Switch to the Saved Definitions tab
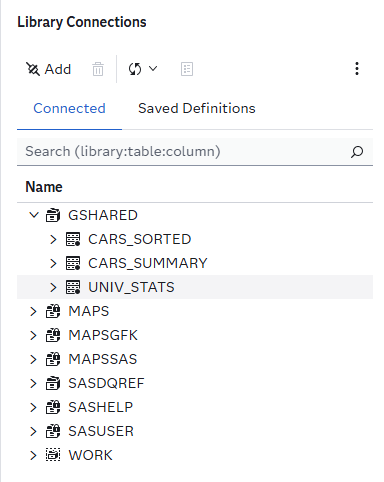This screenshot has width=384, height=482. (197, 109)
